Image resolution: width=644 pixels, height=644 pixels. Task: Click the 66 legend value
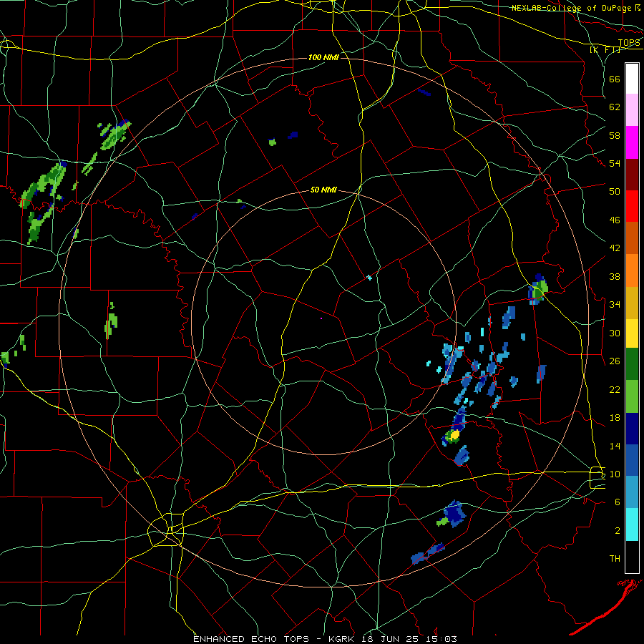coord(615,79)
